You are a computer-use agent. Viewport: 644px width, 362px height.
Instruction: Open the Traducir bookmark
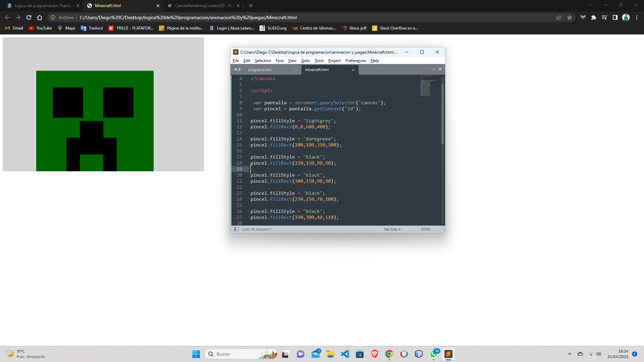point(92,28)
